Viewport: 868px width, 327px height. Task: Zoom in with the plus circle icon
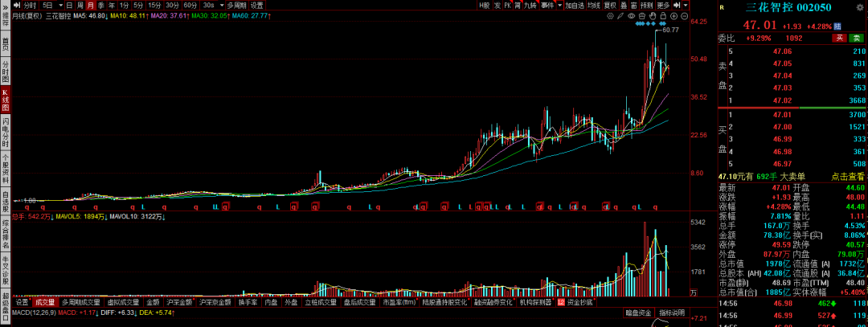pyautogui.click(x=674, y=15)
